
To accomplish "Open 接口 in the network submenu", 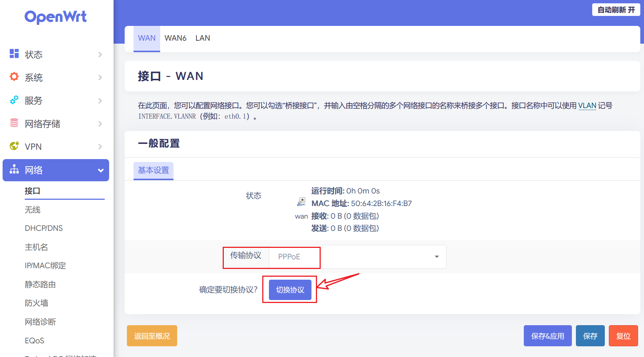I will pos(33,191).
